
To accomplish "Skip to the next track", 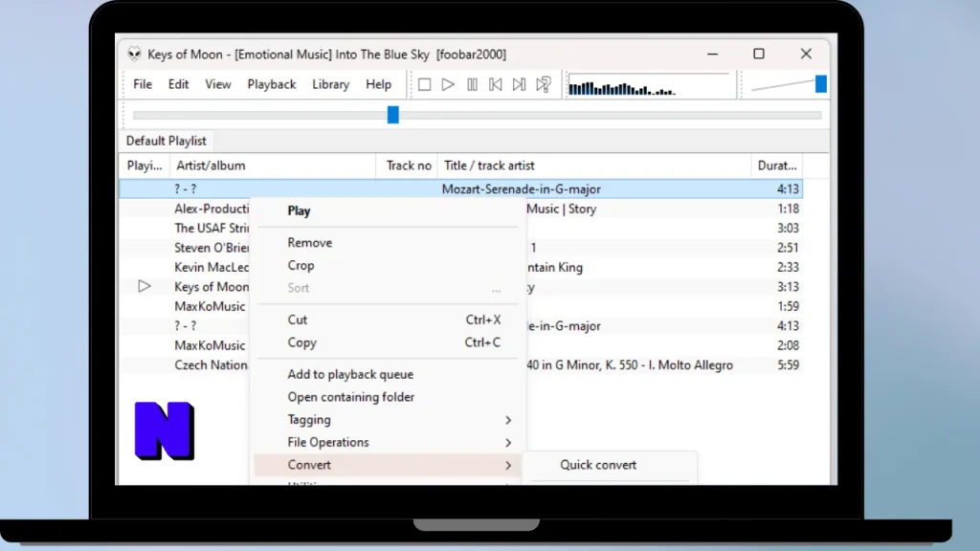I will 519,84.
